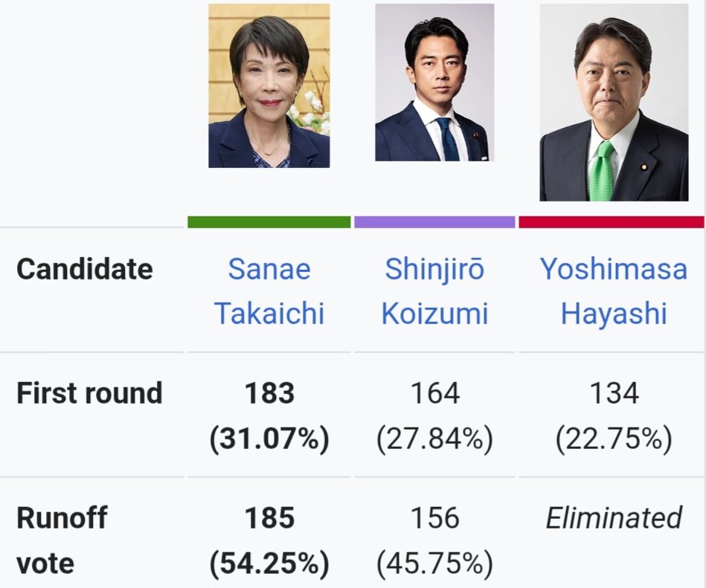Click Koizumi's first round result 164 (27.84%)

point(434,416)
